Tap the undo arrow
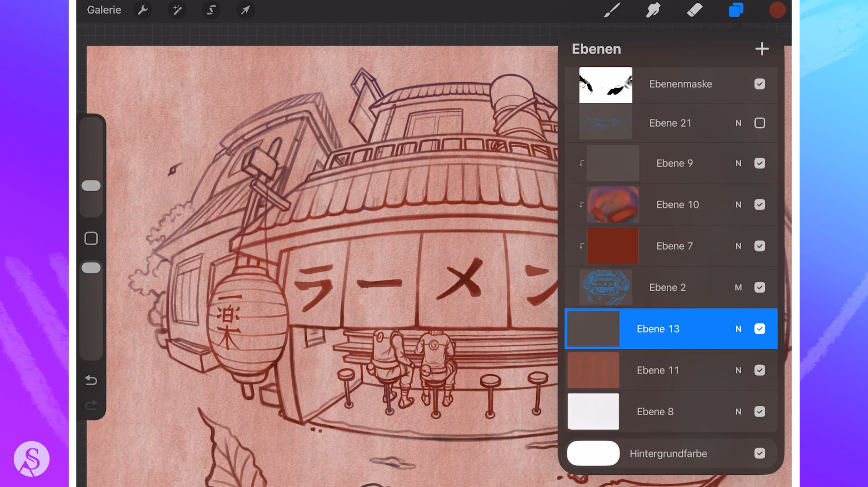Viewport: 868px width, 487px height. coord(91,380)
